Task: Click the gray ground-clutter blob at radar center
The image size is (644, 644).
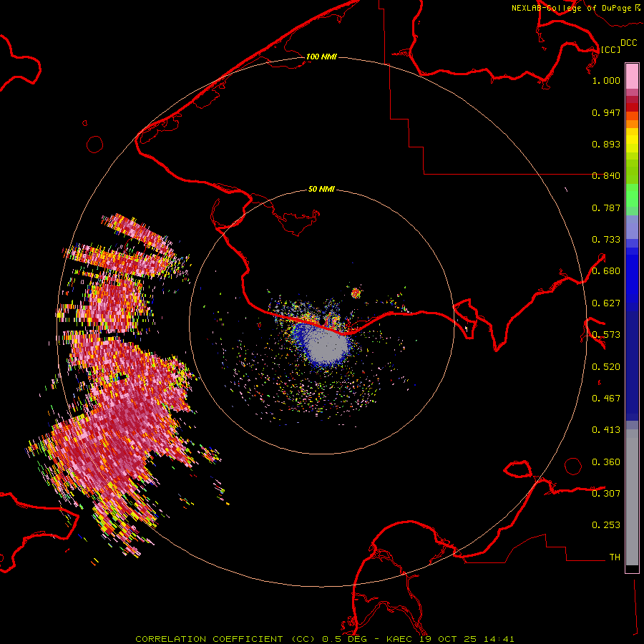Action: click(326, 347)
